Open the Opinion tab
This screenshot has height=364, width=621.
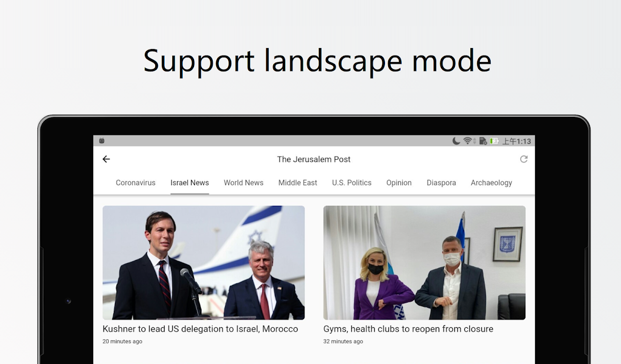coord(399,183)
